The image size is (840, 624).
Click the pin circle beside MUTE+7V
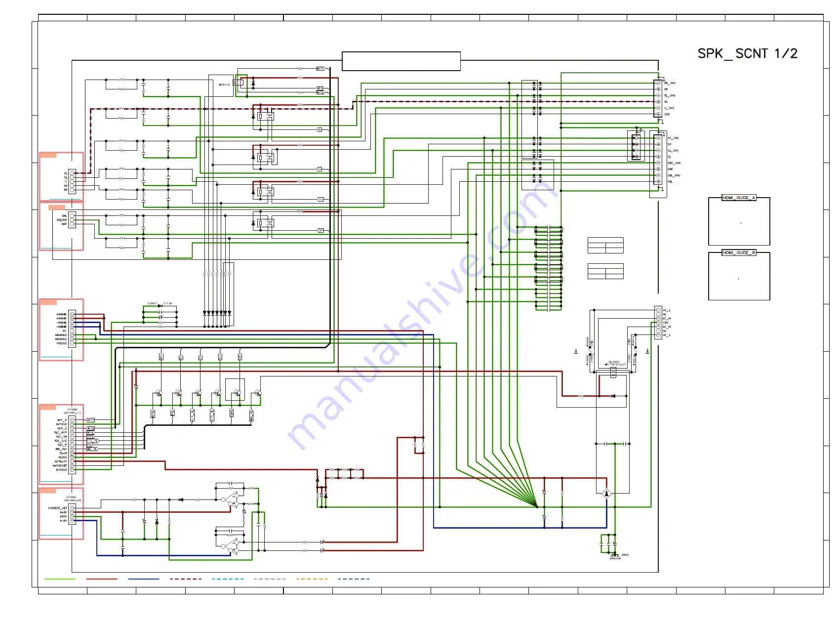point(72,461)
